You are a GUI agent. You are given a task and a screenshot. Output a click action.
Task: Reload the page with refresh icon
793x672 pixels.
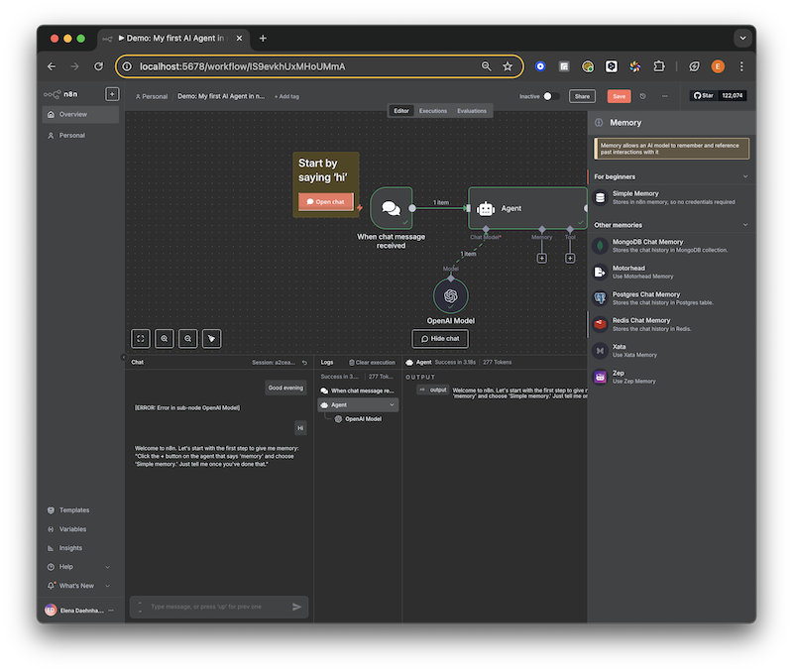tap(98, 66)
